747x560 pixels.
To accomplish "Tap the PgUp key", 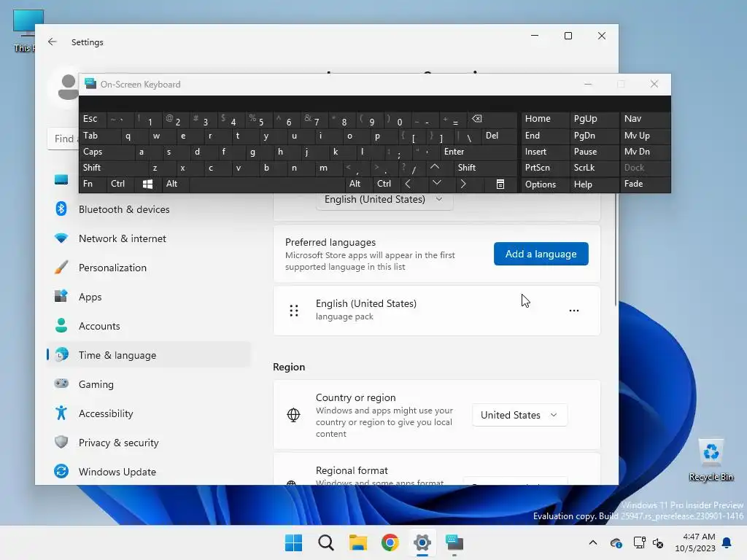I will coord(594,119).
